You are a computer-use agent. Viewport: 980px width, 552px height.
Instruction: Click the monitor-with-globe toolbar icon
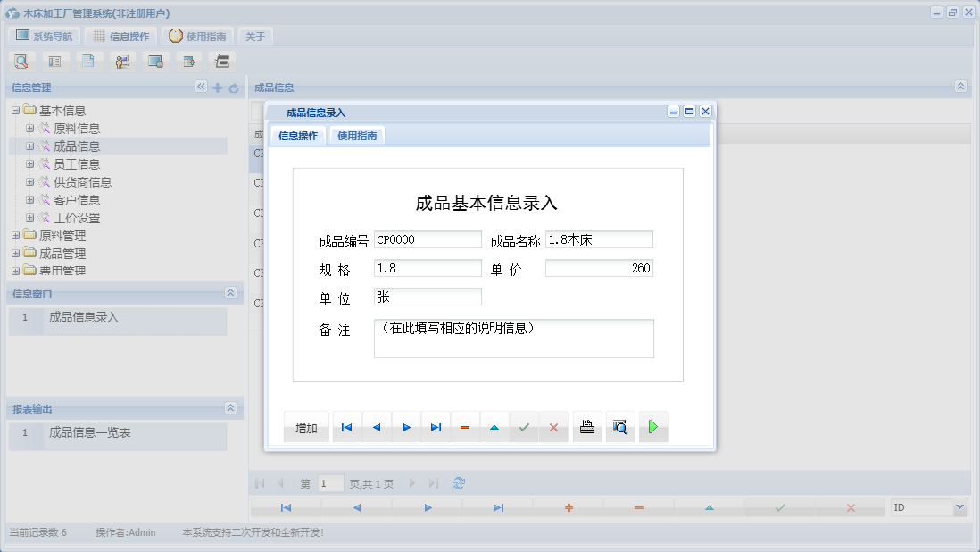tap(155, 61)
